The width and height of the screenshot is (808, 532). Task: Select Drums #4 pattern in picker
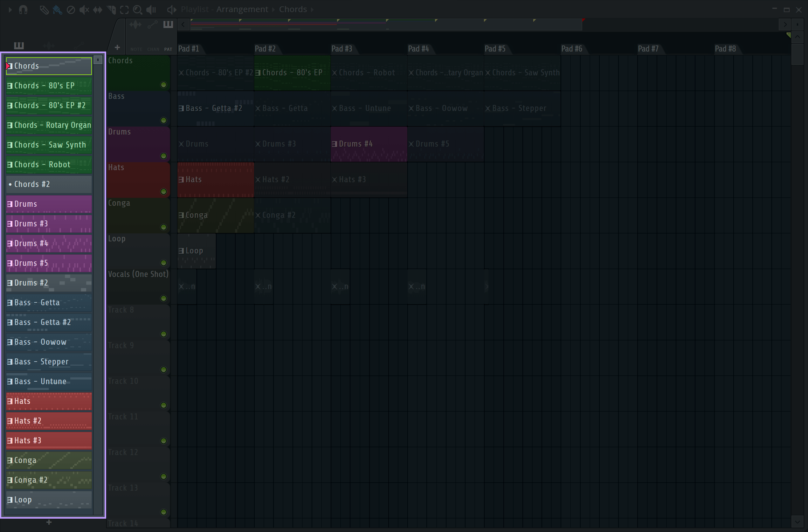(49, 244)
